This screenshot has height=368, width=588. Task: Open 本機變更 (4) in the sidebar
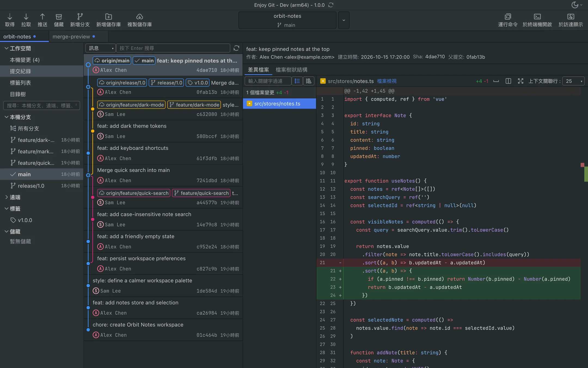coord(42,60)
